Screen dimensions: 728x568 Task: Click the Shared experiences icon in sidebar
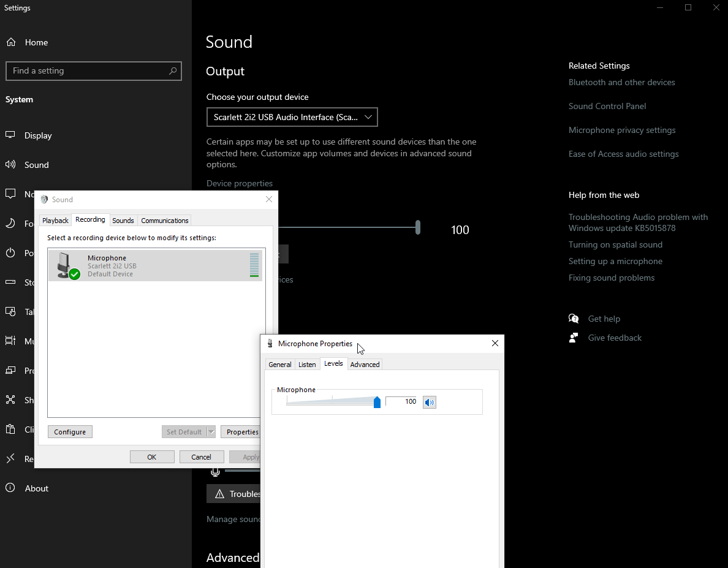10,399
